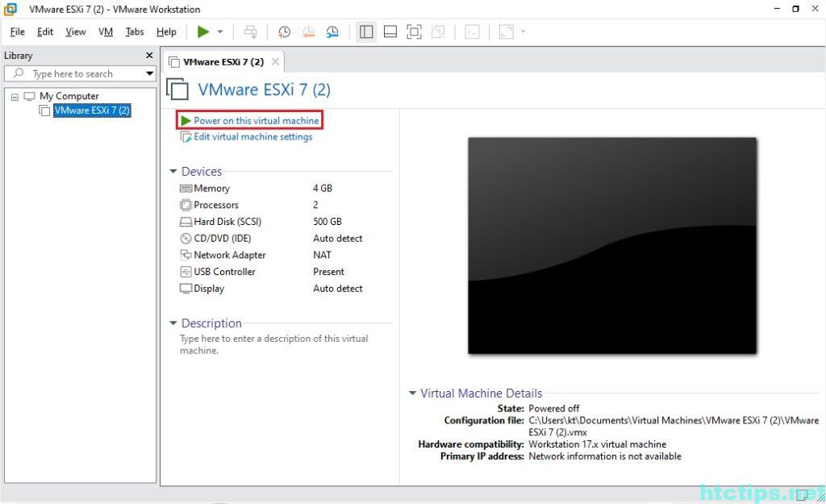Open the Help menu

(x=166, y=32)
